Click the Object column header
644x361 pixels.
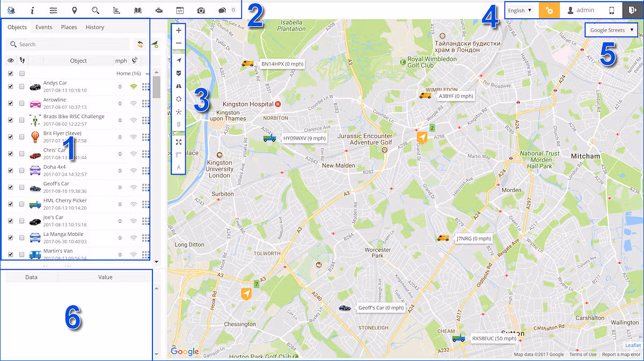(x=78, y=61)
